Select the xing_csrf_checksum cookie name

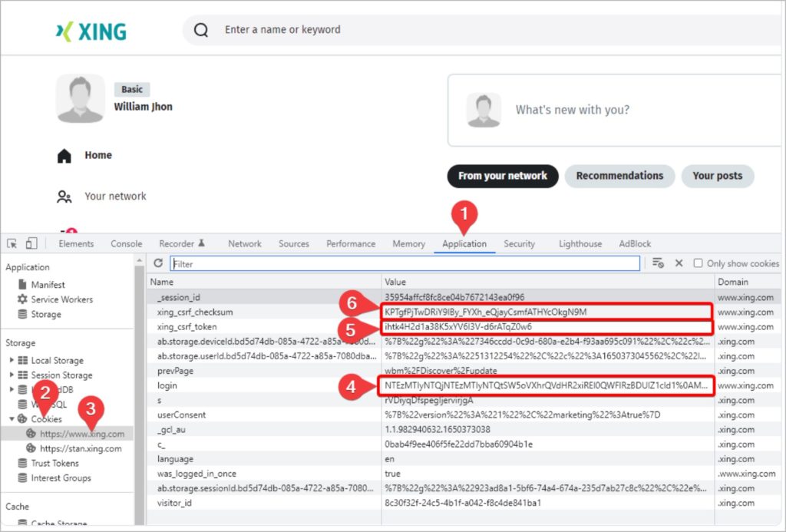[195, 312]
